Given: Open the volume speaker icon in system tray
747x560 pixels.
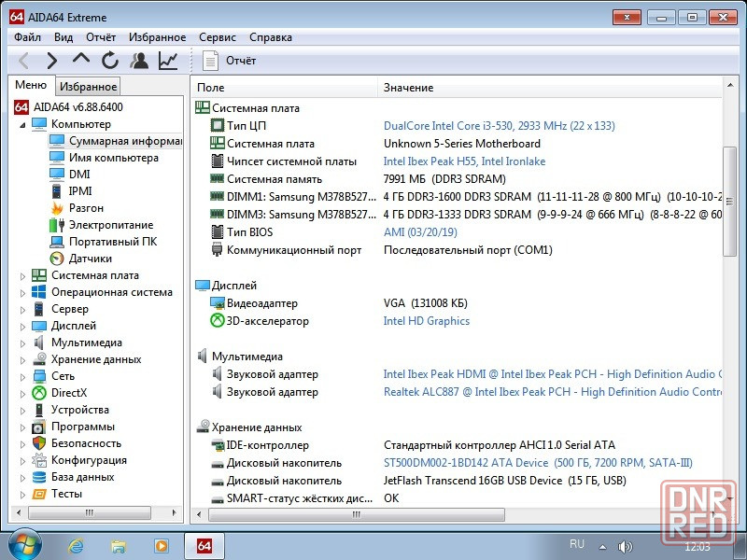Looking at the screenshot, I should click(x=625, y=546).
